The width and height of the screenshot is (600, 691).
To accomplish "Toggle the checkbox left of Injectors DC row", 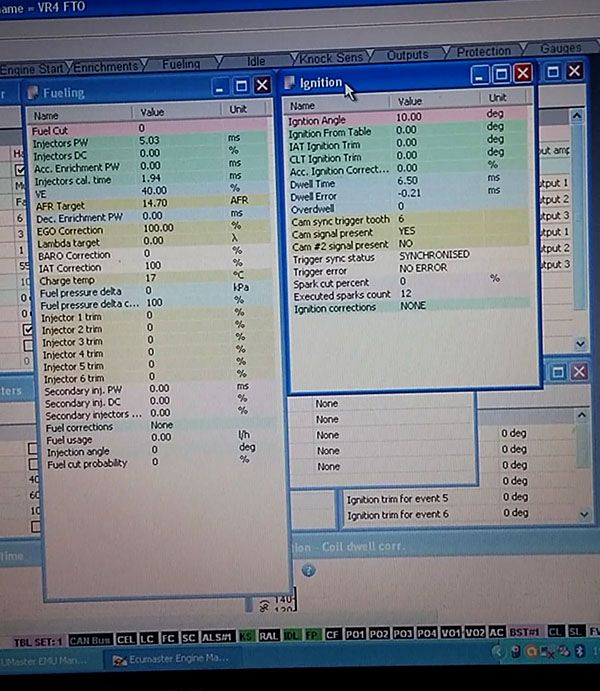I will click(22, 170).
